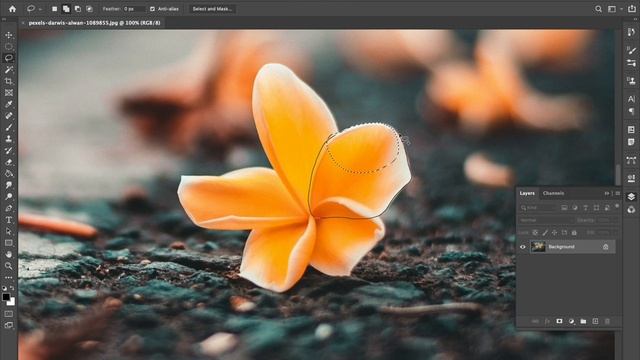Select the Hand tool

(x=9, y=254)
